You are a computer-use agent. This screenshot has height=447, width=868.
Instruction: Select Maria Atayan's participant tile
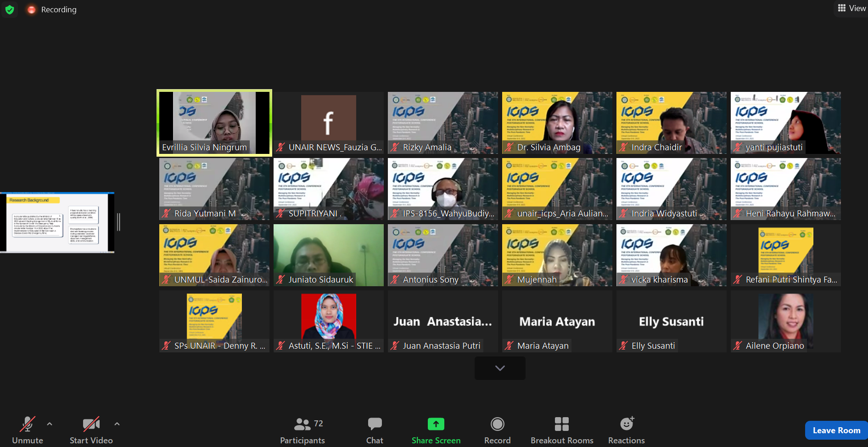pyautogui.click(x=557, y=321)
